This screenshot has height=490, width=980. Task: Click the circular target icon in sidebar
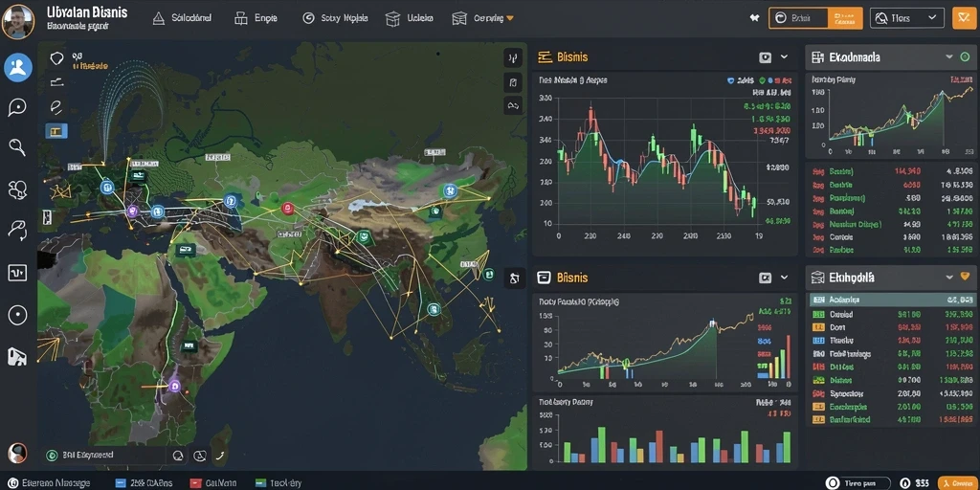17,315
